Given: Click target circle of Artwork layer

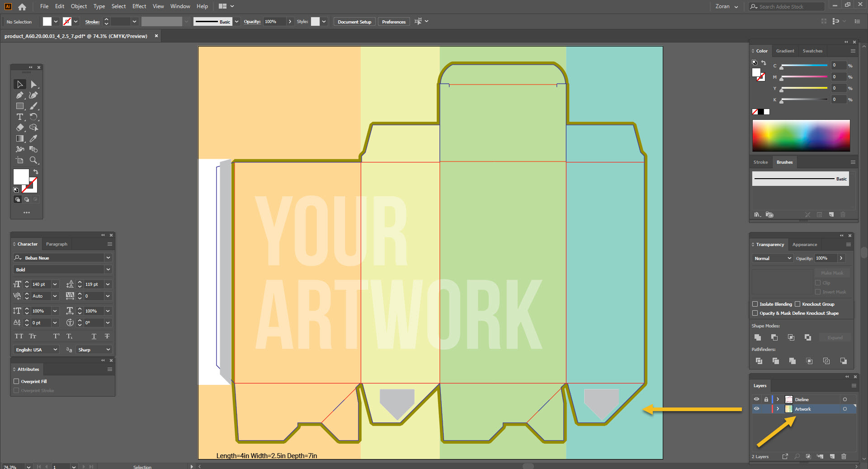Looking at the screenshot, I should pyautogui.click(x=844, y=409).
